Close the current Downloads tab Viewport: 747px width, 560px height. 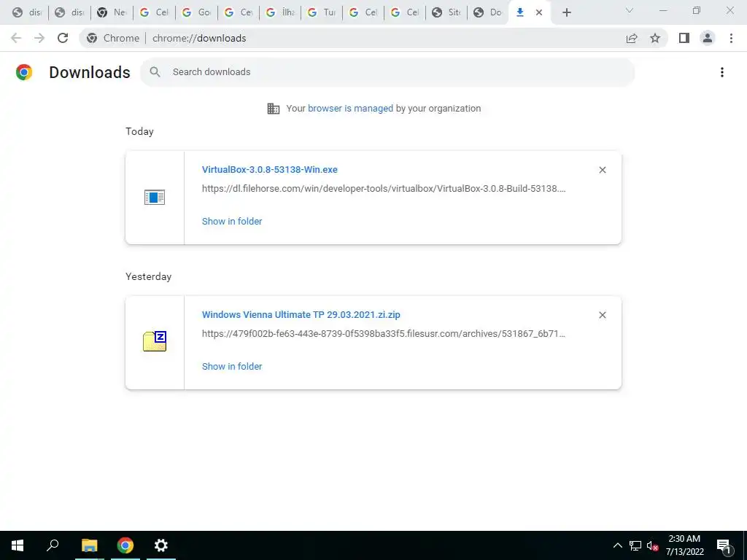click(x=539, y=12)
